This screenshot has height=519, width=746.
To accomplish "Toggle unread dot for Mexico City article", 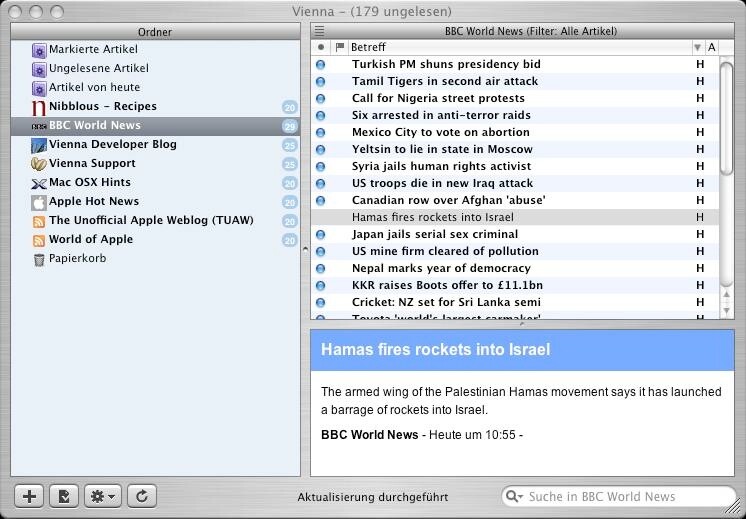I will coord(321,132).
